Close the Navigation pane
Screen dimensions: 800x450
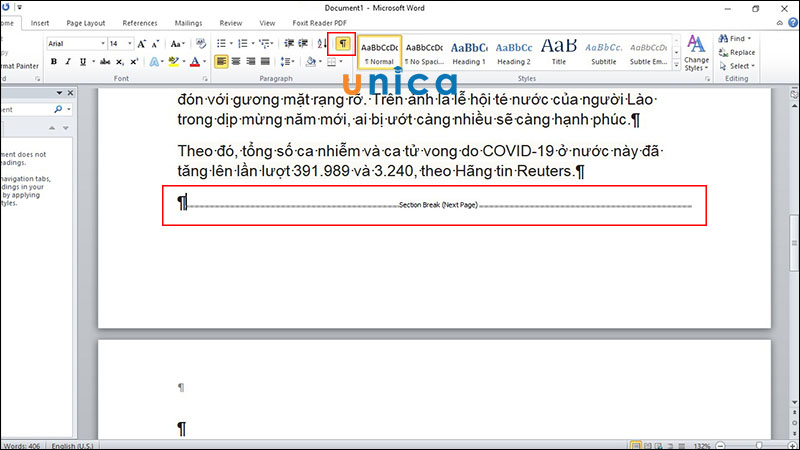[70, 93]
